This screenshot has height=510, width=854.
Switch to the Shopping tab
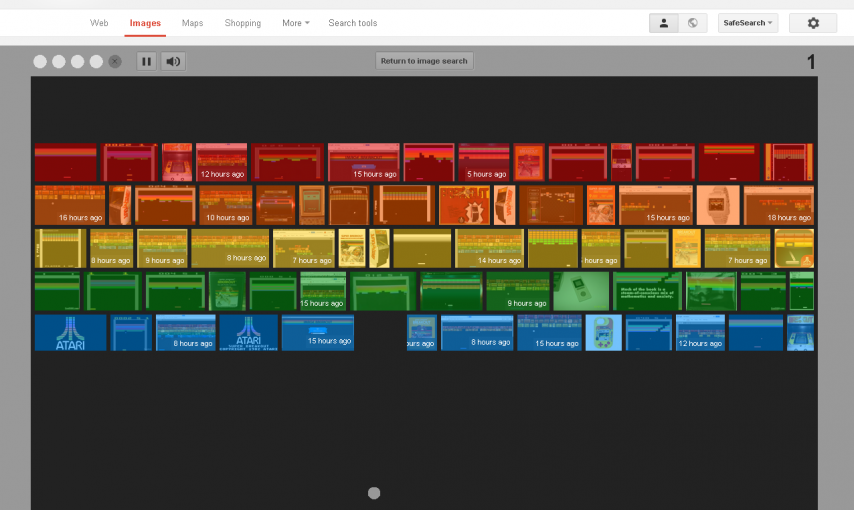242,23
